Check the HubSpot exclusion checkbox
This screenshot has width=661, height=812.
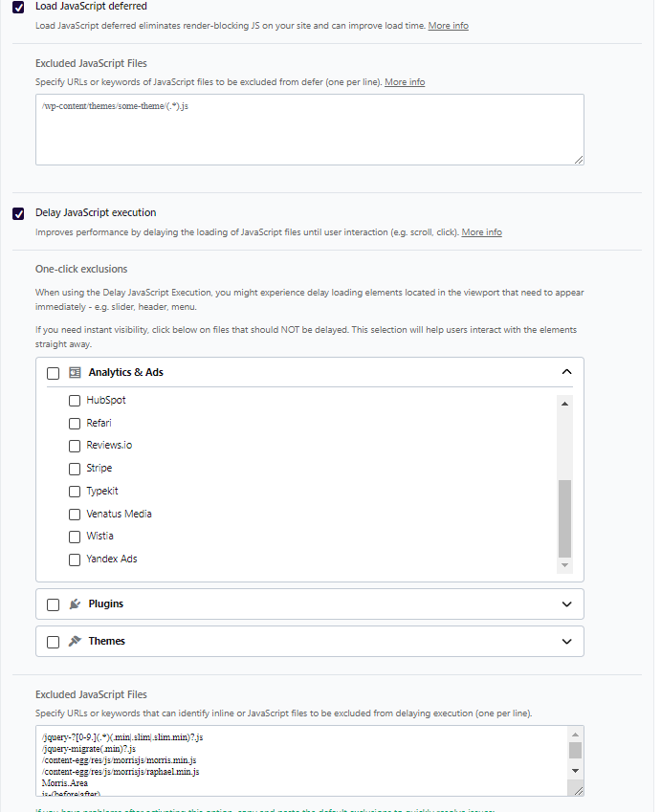(x=75, y=401)
